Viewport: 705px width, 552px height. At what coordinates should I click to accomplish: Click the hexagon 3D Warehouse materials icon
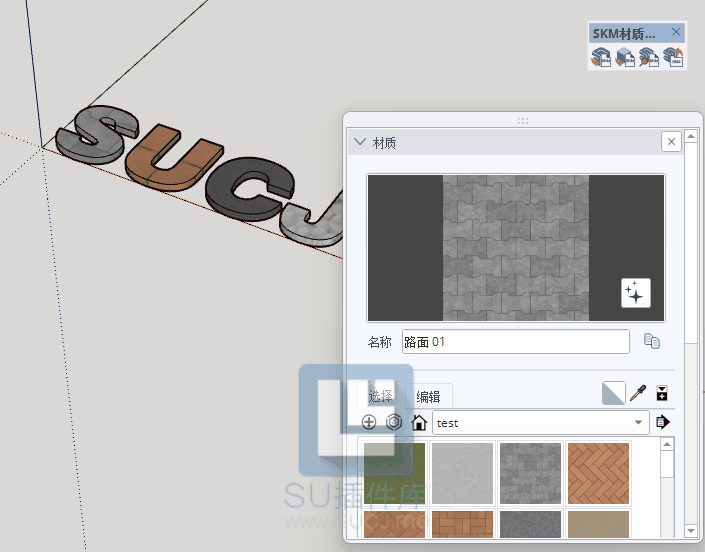tap(394, 422)
